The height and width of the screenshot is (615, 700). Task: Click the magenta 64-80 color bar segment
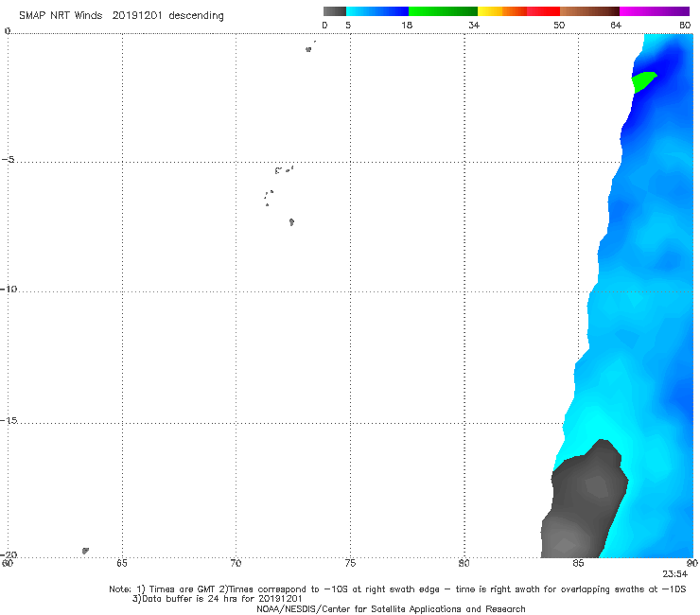point(655,11)
